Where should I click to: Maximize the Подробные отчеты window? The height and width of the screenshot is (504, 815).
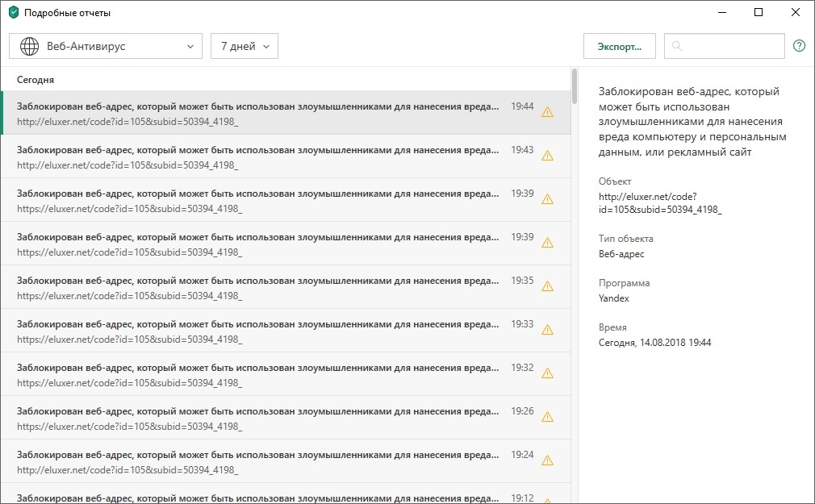758,12
